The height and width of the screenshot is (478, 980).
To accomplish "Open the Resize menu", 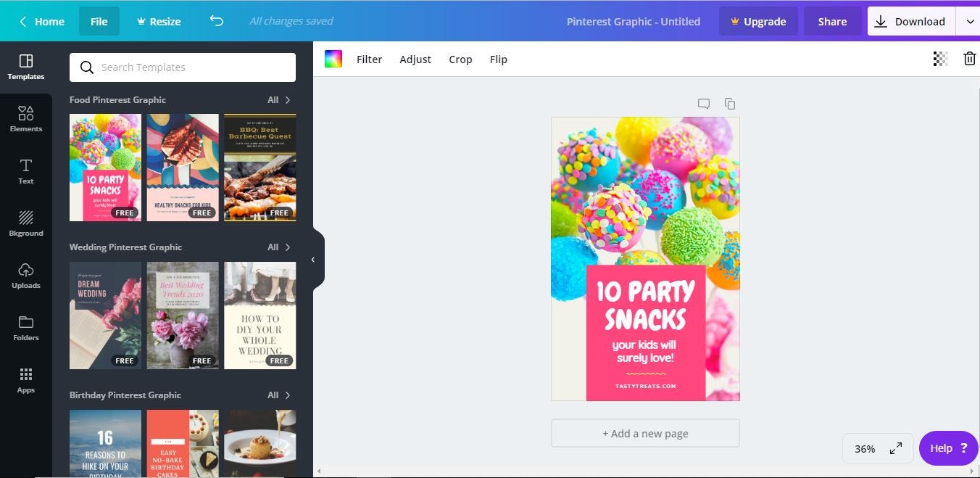I will point(159,21).
